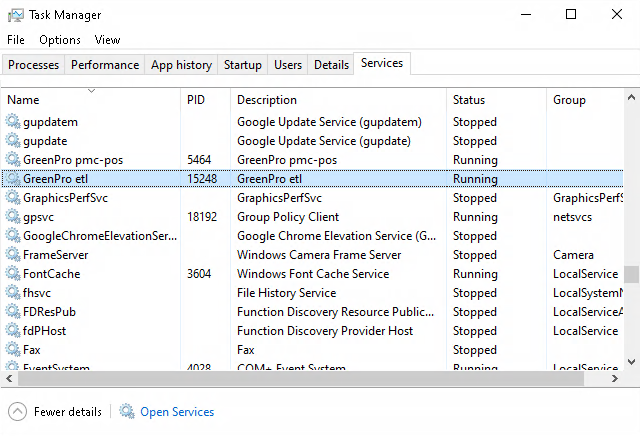Click the Open Services gear icon
The height and width of the screenshot is (436, 640).
click(x=127, y=411)
